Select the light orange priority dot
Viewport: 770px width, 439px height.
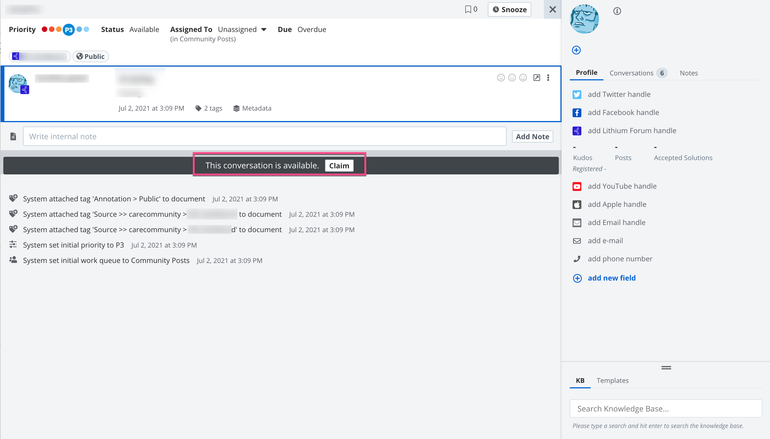pyautogui.click(x=59, y=29)
